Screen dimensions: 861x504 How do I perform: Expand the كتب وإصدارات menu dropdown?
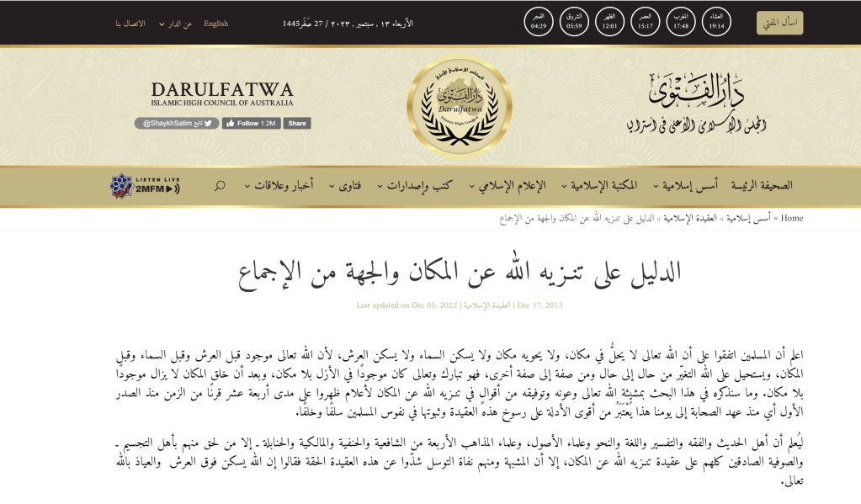coord(414,186)
